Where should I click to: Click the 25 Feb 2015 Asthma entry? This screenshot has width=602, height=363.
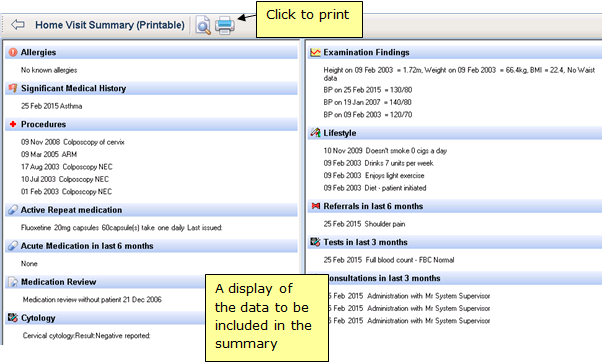(51, 106)
